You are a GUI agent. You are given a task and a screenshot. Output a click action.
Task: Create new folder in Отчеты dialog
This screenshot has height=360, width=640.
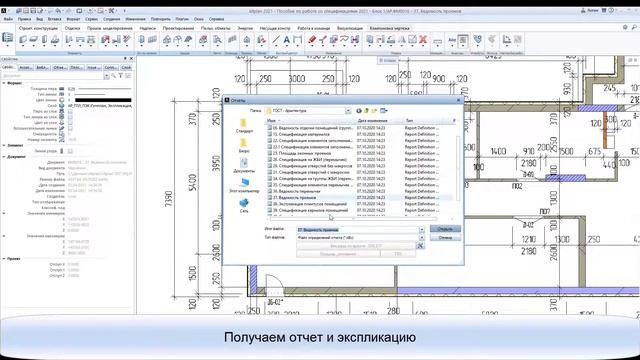coord(374,111)
